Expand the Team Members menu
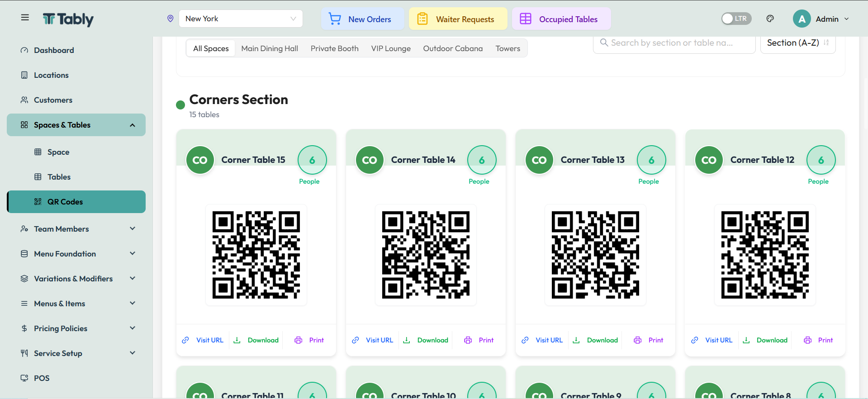 click(76, 229)
